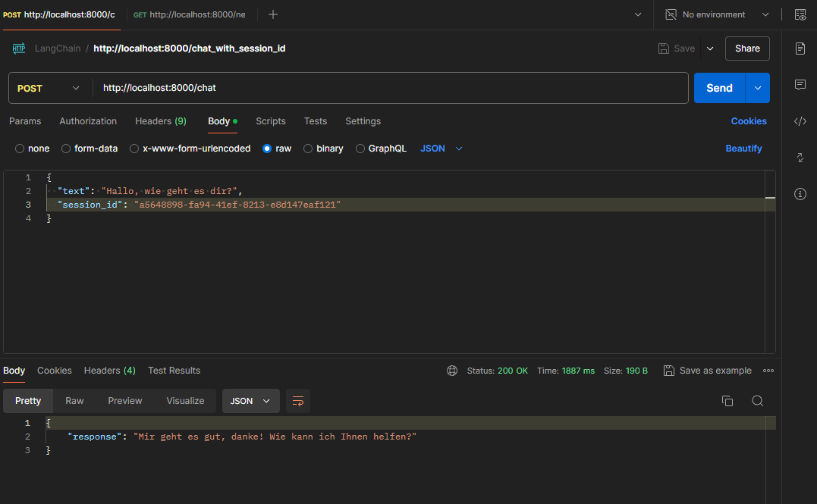Viewport: 817px width, 504px height.
Task: Toggle the wrap lines icon in response
Action: tap(298, 401)
